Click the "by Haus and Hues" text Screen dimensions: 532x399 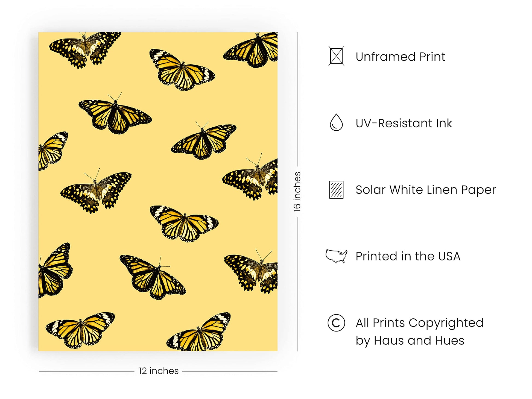(x=410, y=341)
